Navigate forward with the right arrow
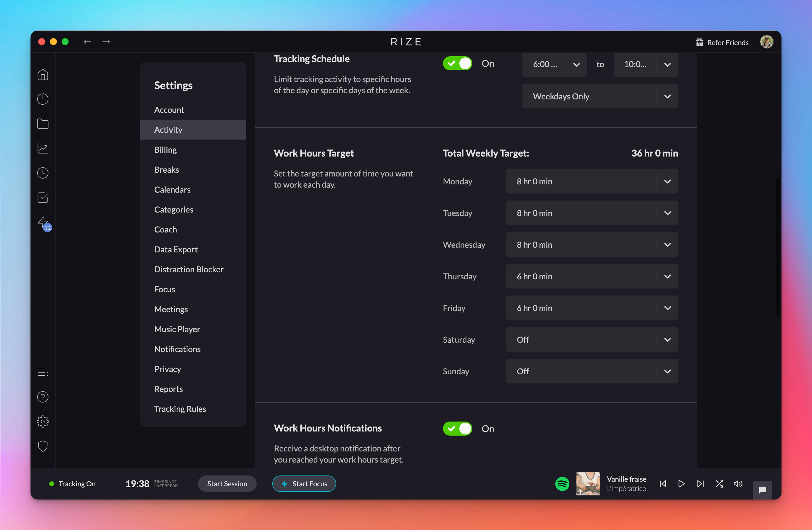Image resolution: width=812 pixels, height=530 pixels. [106, 42]
